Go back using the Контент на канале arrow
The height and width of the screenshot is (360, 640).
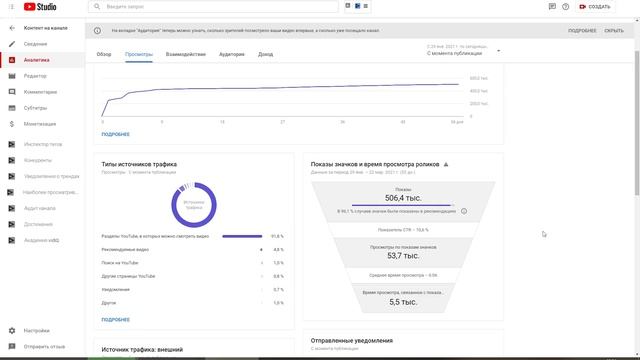click(12, 28)
